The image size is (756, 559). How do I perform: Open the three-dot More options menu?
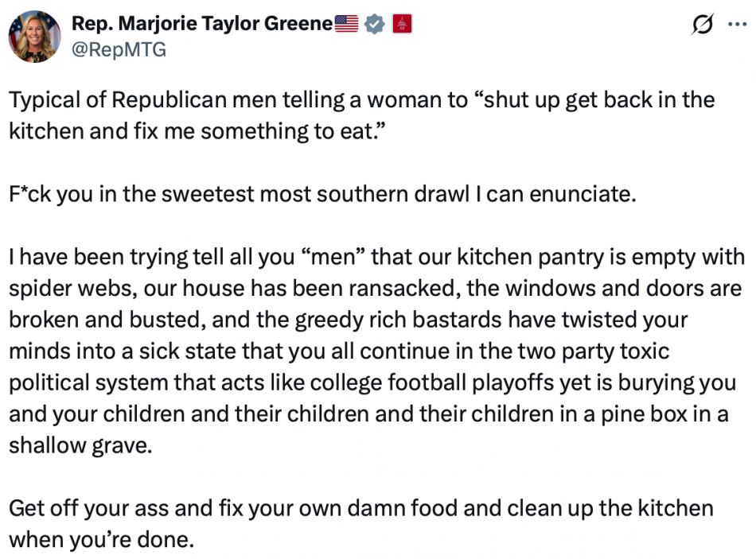click(x=737, y=24)
